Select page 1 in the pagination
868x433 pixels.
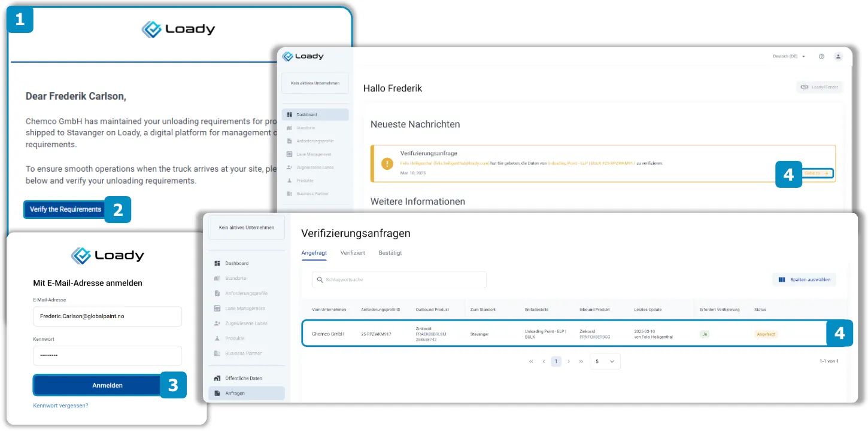[556, 361]
